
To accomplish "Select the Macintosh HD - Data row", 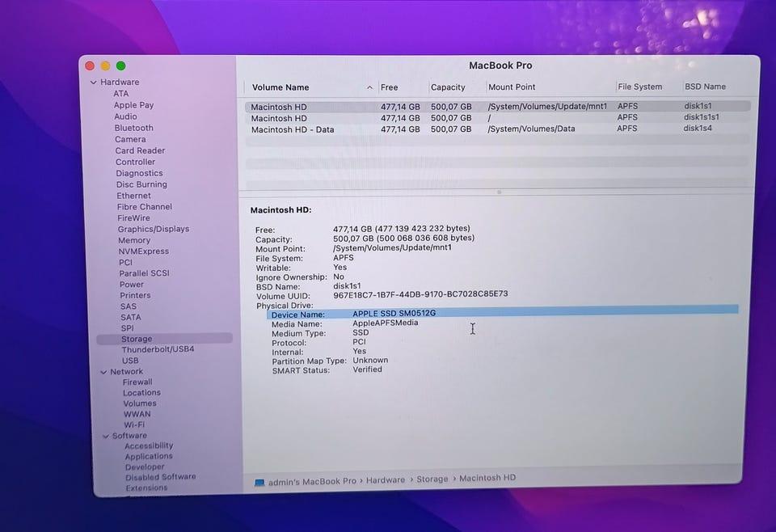I will [497, 129].
